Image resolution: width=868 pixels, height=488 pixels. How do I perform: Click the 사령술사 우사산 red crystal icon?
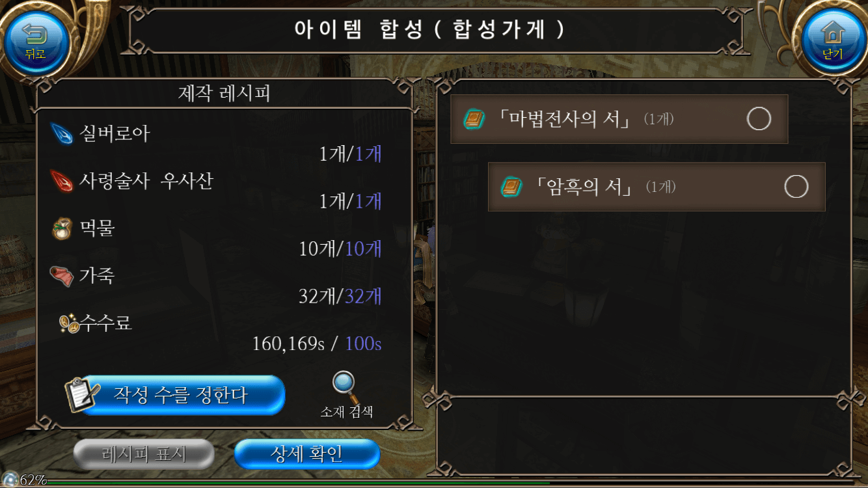(x=62, y=182)
